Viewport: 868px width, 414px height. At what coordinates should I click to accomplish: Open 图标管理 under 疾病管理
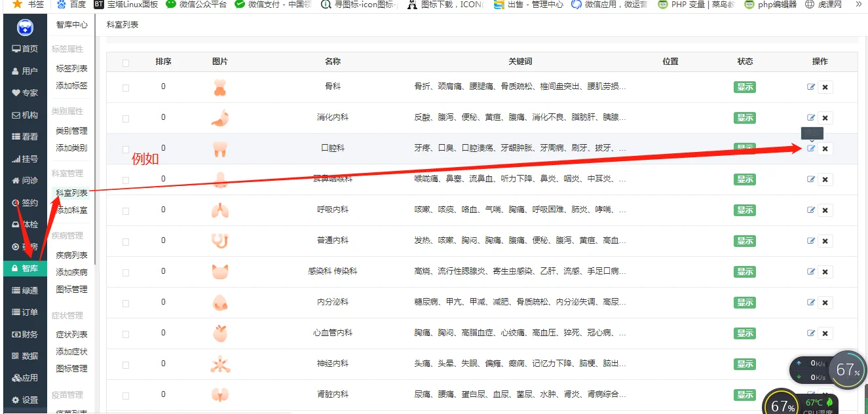tap(71, 290)
